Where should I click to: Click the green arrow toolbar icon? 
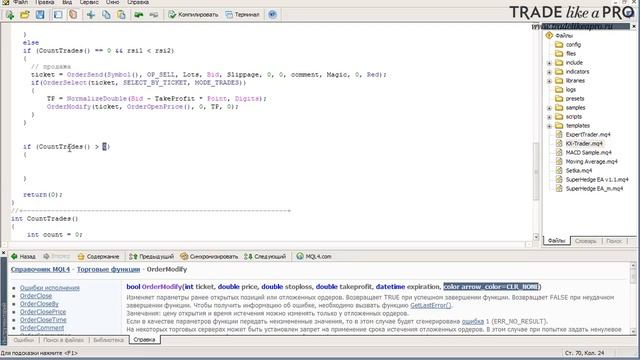139,15
